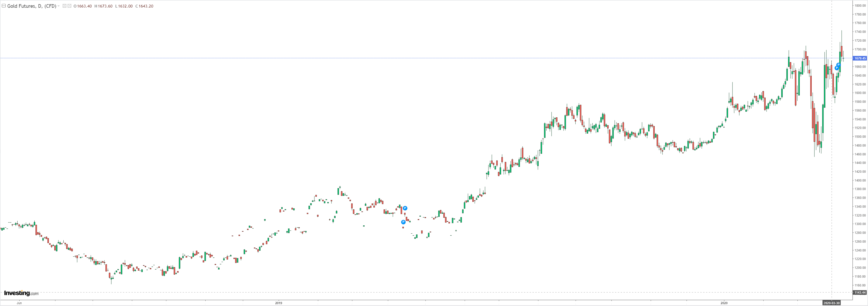This screenshot has width=868, height=306.
Task: Click lower blue P marker near 1300 level
Action: click(x=403, y=222)
